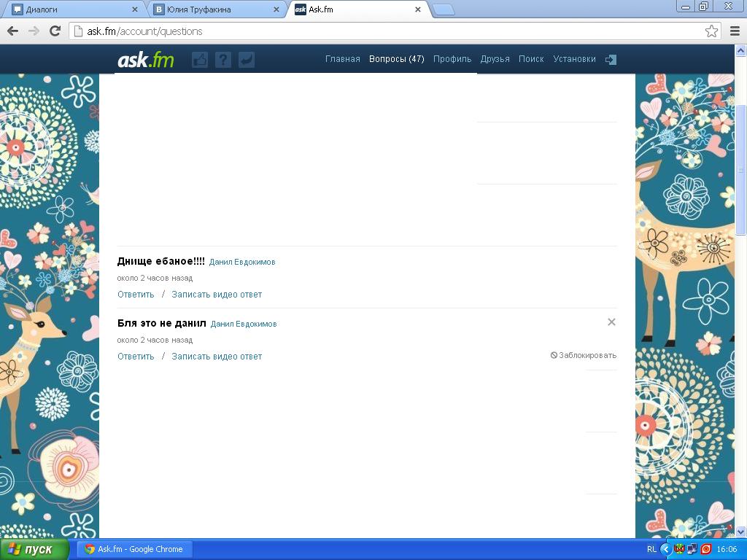The width and height of the screenshot is (747, 560).
Task: Close the Ask.fm tab
Action: click(x=418, y=9)
